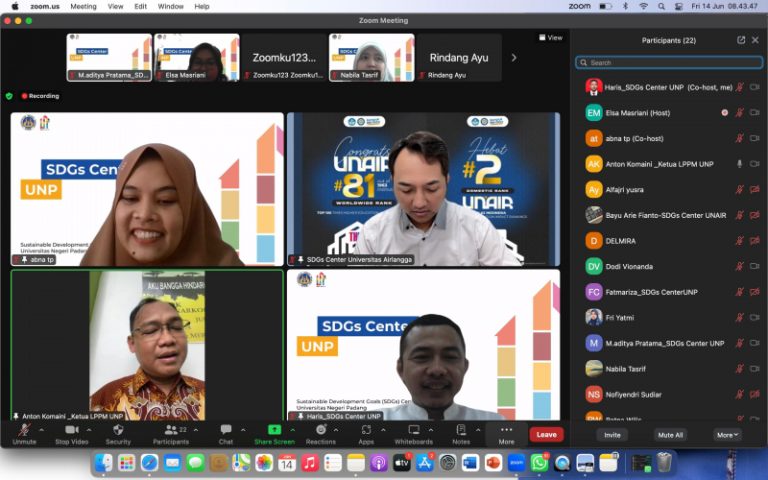Open Music app in the Dock
The width and height of the screenshot is (768, 480).
[x=310, y=463]
